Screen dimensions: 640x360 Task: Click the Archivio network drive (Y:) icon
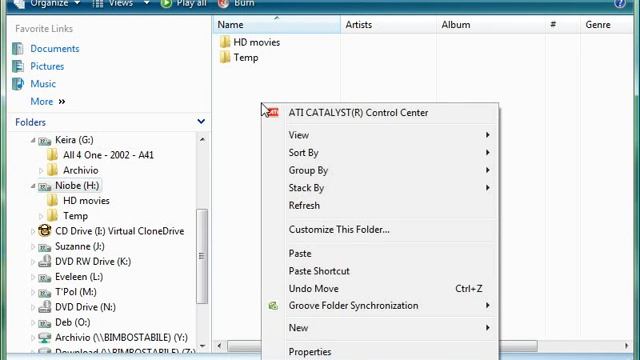click(44, 338)
